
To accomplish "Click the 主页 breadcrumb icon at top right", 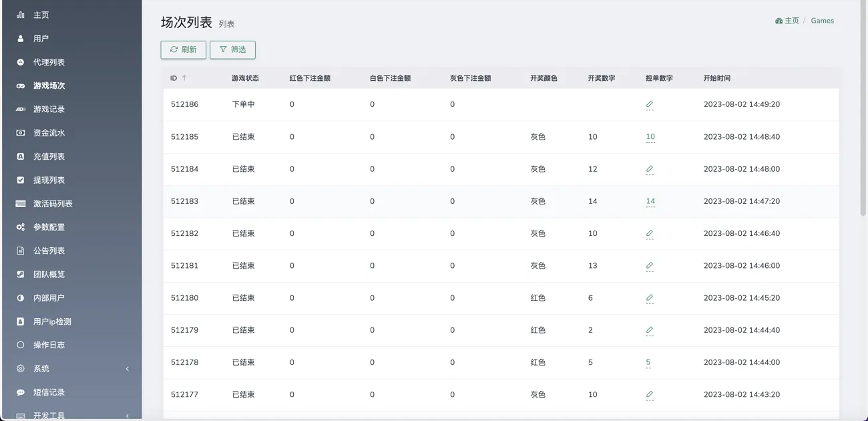I will [x=780, y=21].
